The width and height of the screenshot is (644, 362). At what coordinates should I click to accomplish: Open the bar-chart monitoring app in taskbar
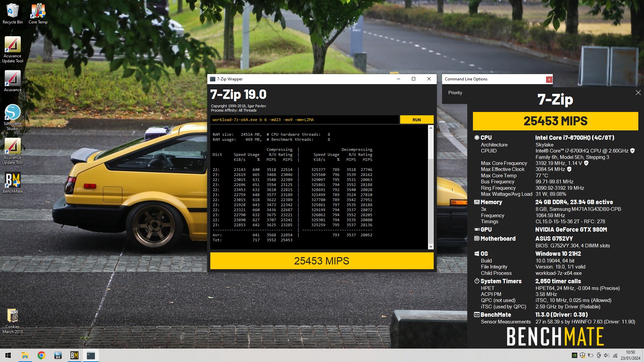58,355
